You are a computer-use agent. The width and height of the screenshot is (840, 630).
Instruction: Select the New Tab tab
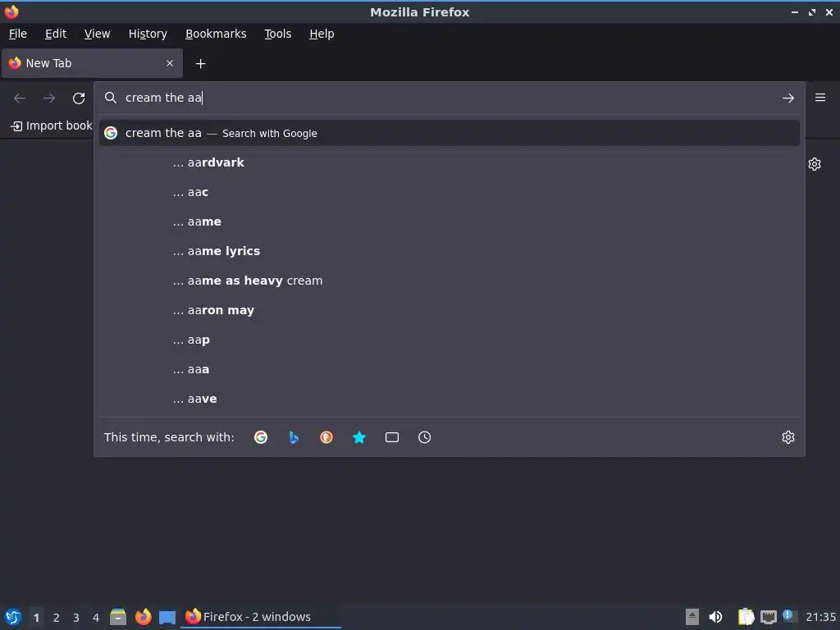click(92, 63)
